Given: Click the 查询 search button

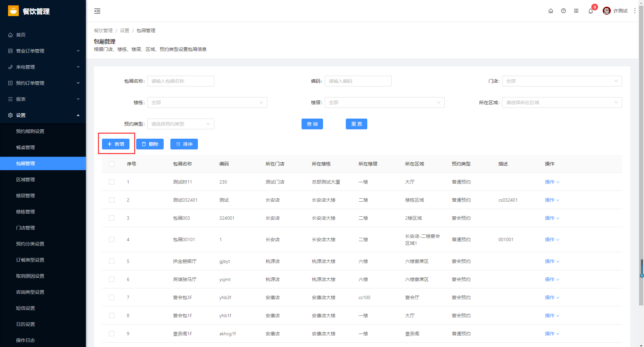Looking at the screenshot, I should 312,124.
